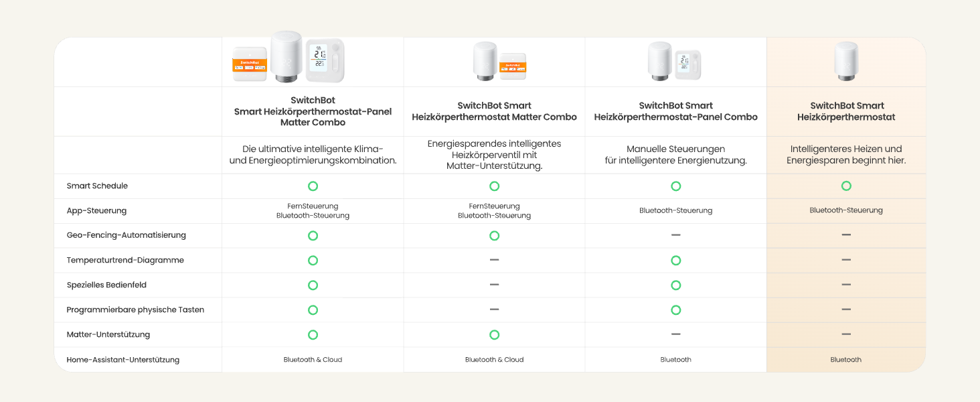The image size is (980, 402).
Task: Click Geo-Fencing green circle under Heizkörperthermostat Matter Combo
Action: (x=494, y=235)
